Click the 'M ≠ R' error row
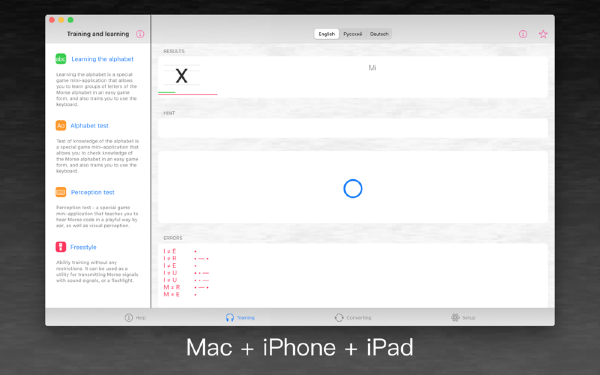The height and width of the screenshot is (375, 600). point(186,287)
